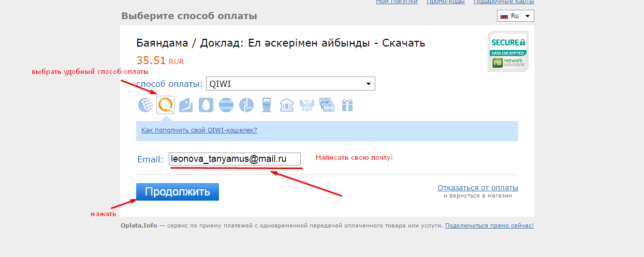The width and height of the screenshot is (644, 257).
Task: Pick the egg-shaped payment icon
Action: (x=206, y=105)
